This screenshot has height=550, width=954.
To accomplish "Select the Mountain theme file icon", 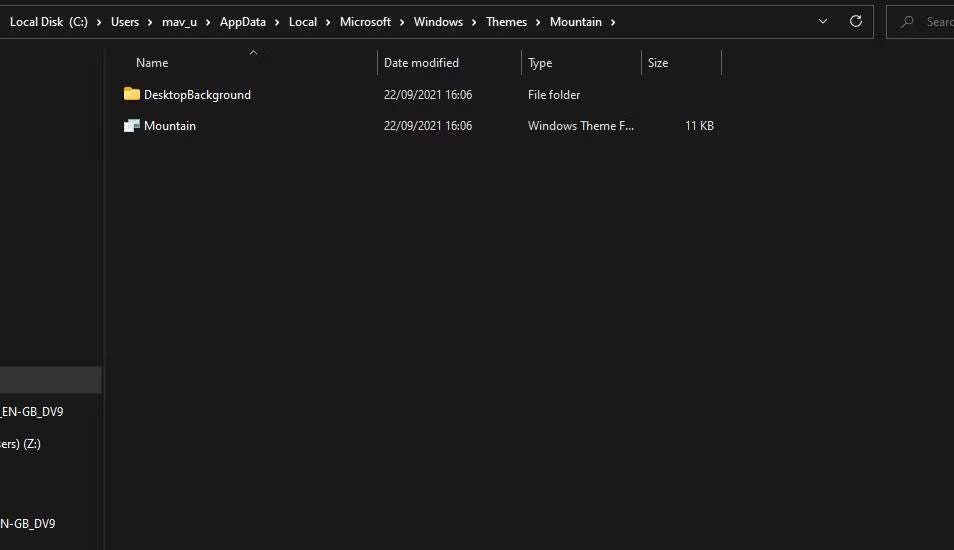I will tap(131, 125).
